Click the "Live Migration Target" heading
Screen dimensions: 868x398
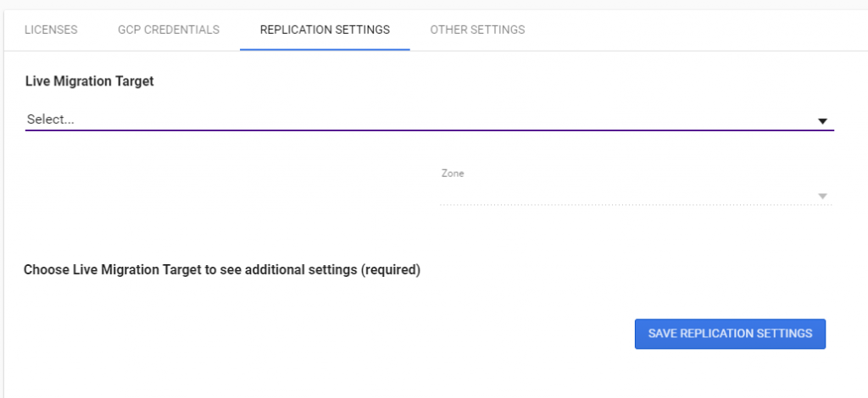click(90, 81)
